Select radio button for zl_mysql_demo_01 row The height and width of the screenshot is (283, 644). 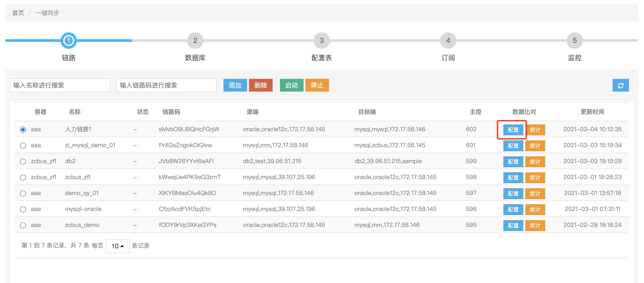tap(23, 145)
